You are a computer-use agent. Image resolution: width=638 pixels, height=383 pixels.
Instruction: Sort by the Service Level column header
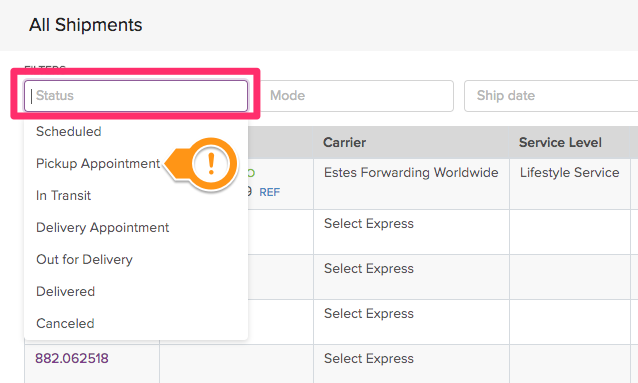point(560,142)
